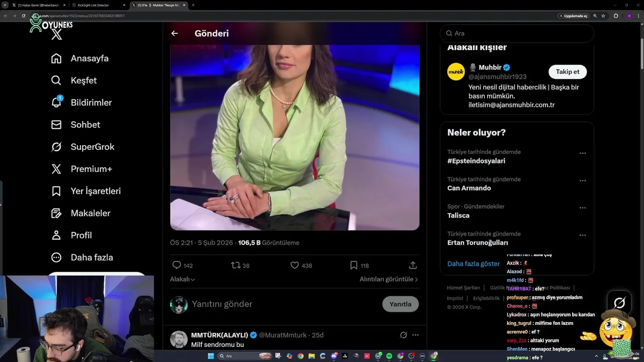The height and width of the screenshot is (362, 644).
Task: Select the Muhbir post browser tab
Action: pyautogui.click(x=158, y=5)
